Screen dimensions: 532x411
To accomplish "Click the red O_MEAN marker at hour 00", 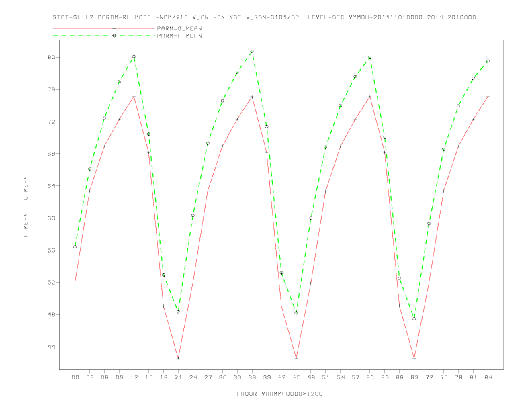I will coord(75,283).
